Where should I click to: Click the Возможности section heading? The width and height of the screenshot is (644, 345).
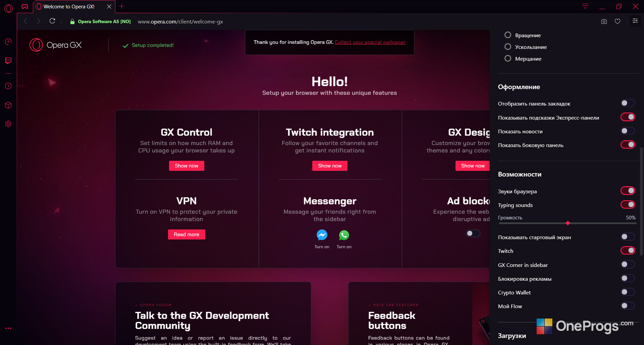520,174
